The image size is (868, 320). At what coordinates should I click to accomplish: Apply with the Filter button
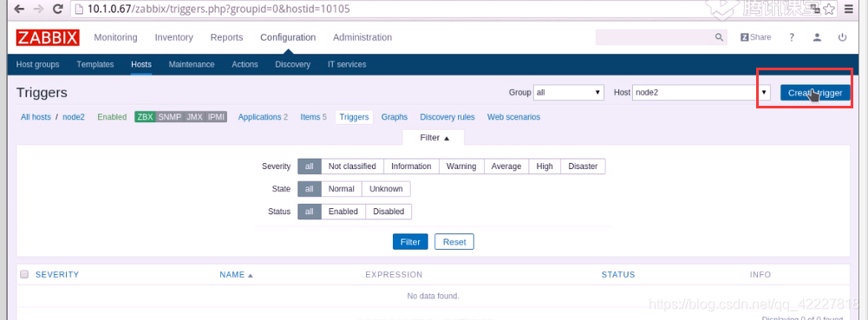pos(410,242)
